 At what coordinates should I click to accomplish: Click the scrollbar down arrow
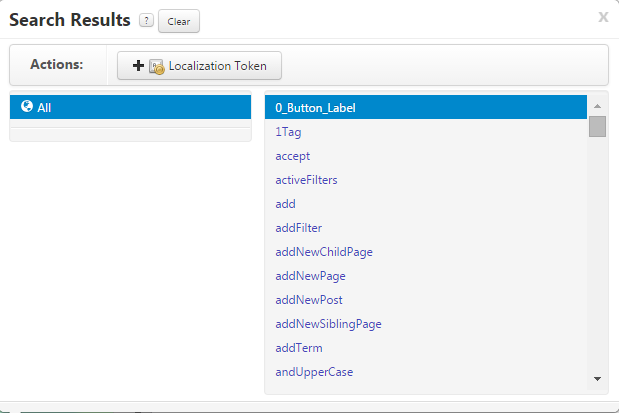click(x=597, y=379)
